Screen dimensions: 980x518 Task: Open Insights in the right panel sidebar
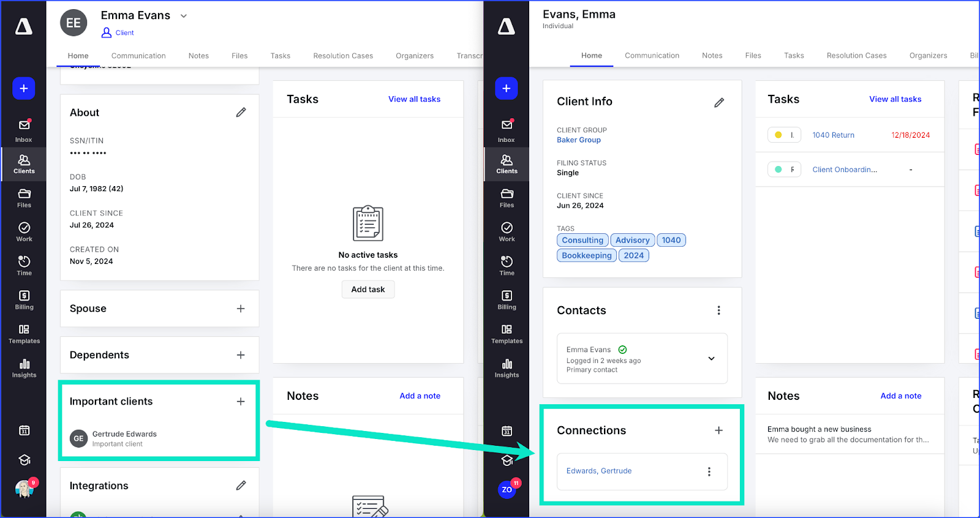tap(507, 368)
